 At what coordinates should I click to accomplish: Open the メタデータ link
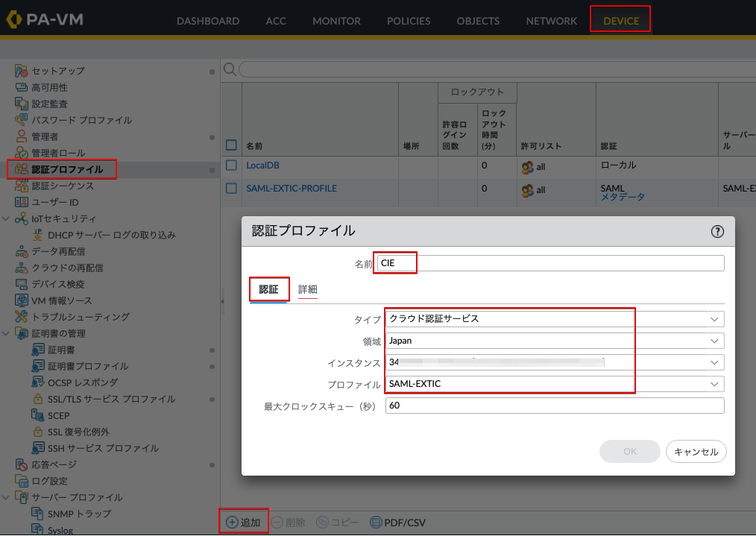click(623, 197)
